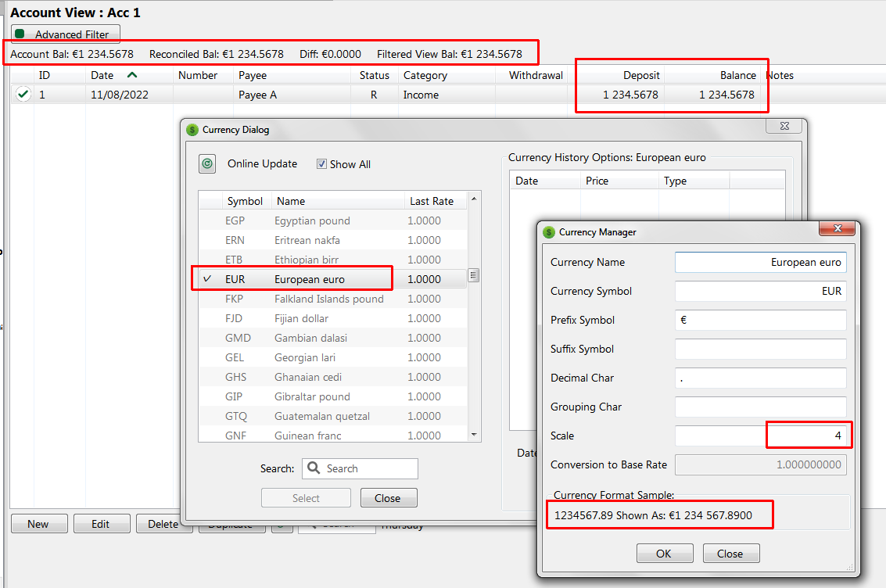Click the Scale field showing 4
This screenshot has height=588, width=886.
(809, 435)
